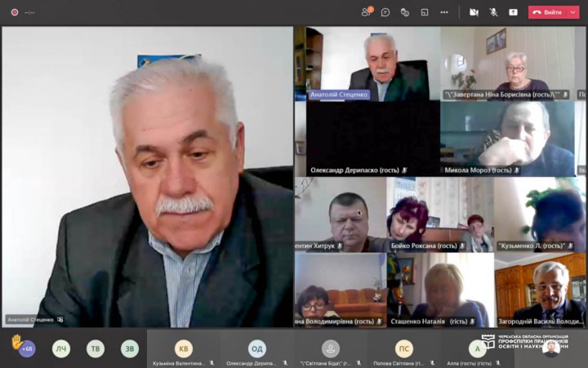Open the breakout rooms panel
The height and width of the screenshot is (368, 588).
pos(425,12)
